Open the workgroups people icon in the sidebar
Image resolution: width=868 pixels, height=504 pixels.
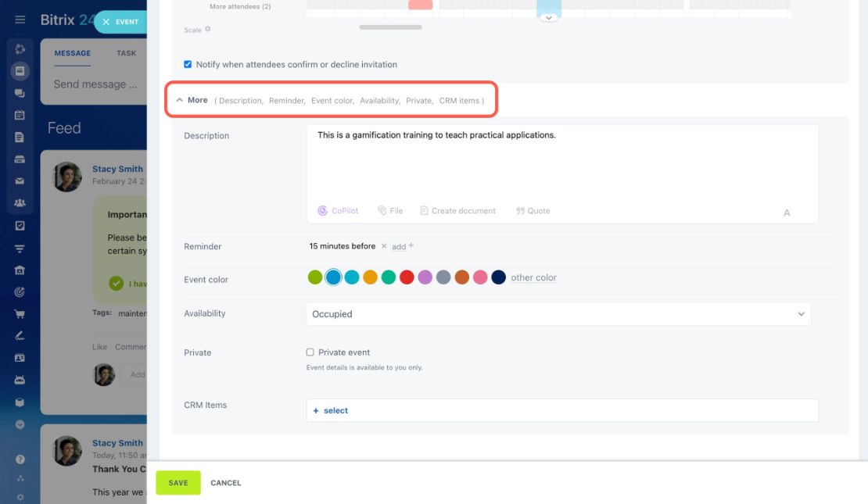[20, 203]
